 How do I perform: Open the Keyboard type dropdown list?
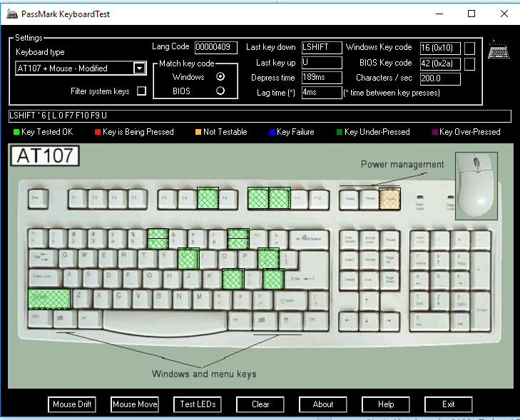click(x=139, y=68)
